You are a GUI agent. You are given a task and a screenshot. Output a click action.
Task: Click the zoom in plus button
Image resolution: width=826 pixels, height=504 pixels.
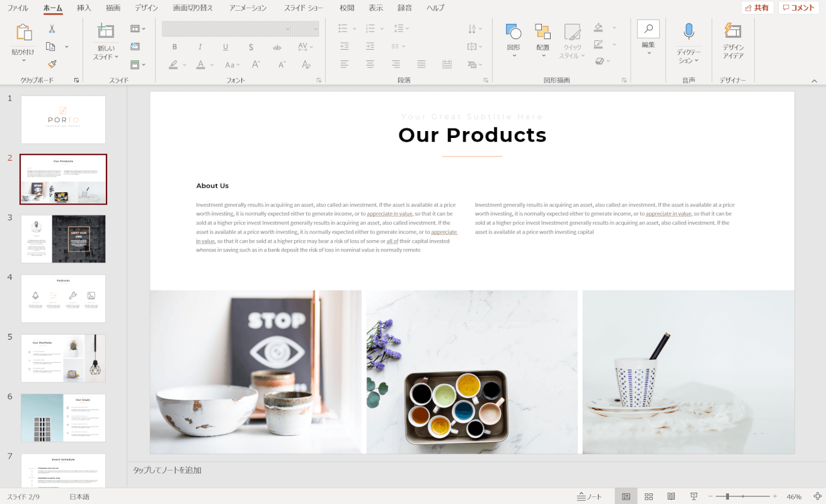(x=775, y=496)
